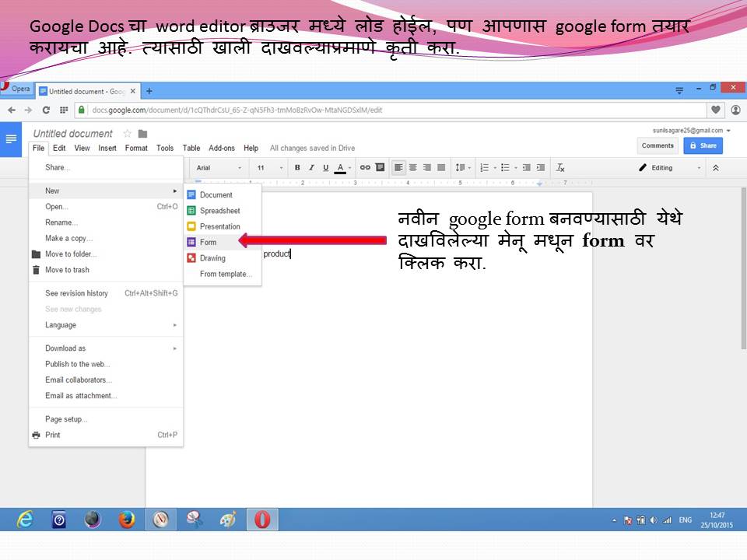This screenshot has height=560, width=747.
Task: Align text left
Action: (x=398, y=168)
